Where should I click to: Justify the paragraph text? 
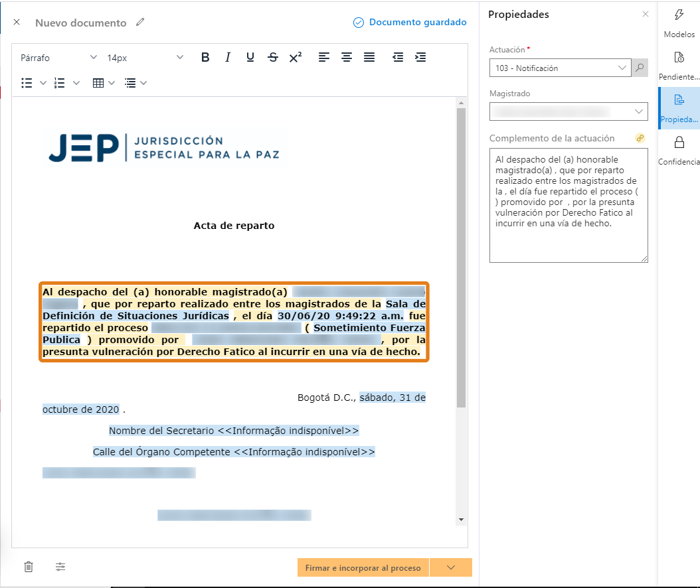tap(369, 58)
